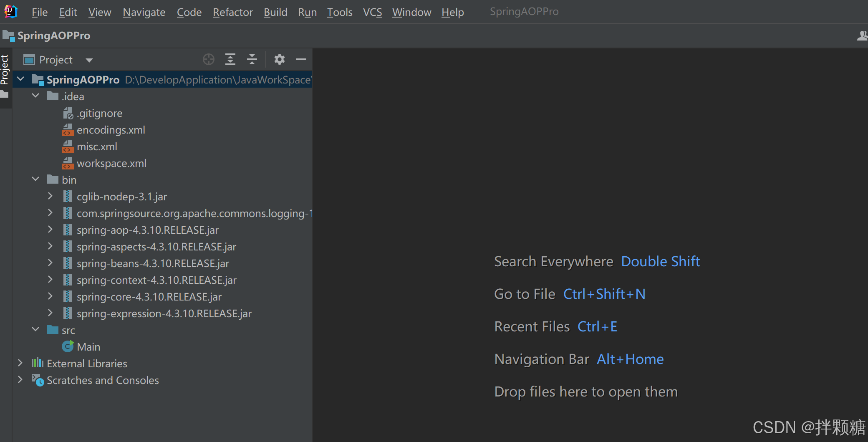Select the .gitignore file name
The height and width of the screenshot is (442, 868).
(100, 113)
